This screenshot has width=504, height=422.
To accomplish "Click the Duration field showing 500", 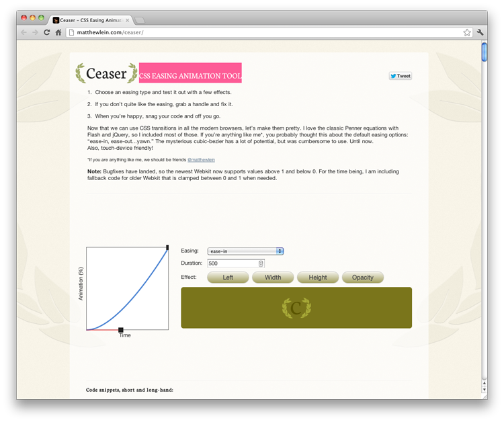I will pos(236,263).
